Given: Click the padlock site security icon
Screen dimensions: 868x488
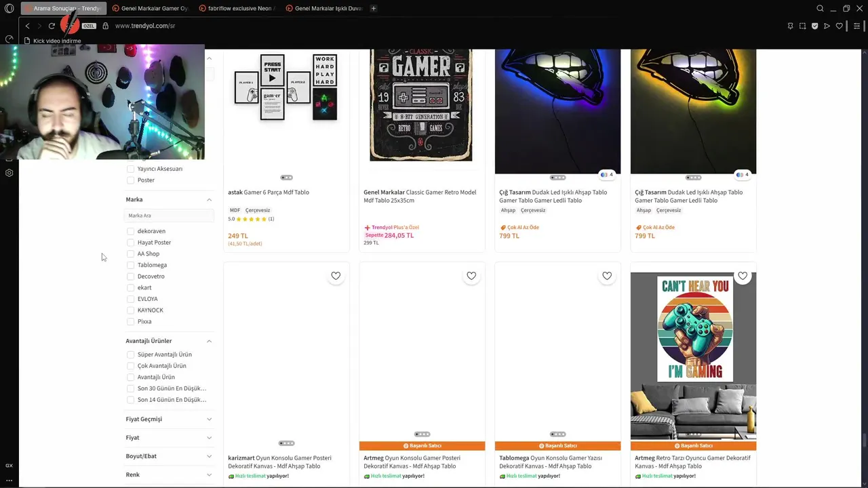Looking at the screenshot, I should tap(105, 26).
